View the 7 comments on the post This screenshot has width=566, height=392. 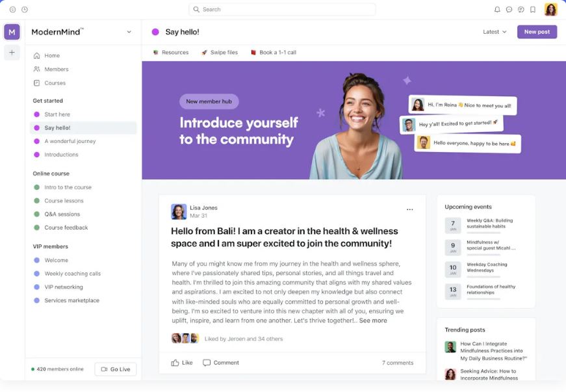(397, 363)
